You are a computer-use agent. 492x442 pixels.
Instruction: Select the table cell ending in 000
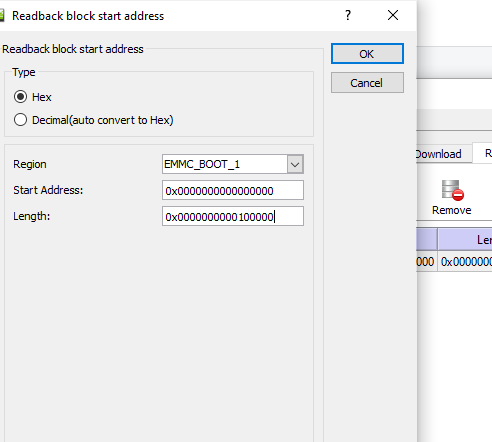[427, 261]
